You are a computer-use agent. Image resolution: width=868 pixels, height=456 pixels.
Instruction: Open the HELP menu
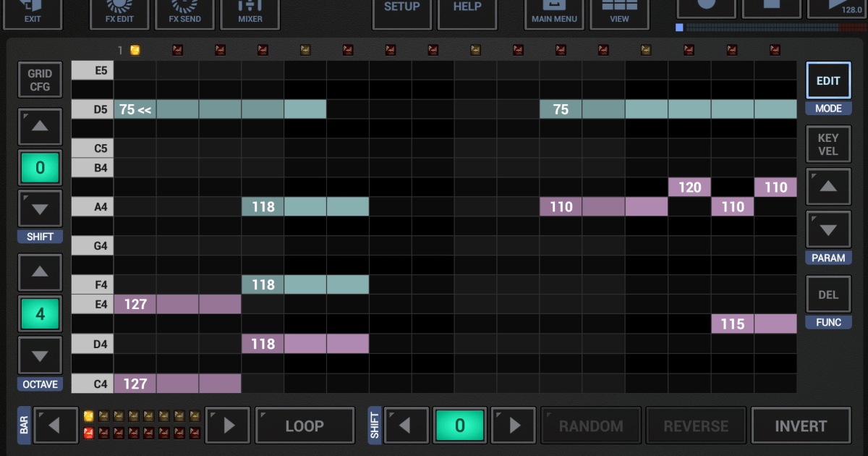[x=467, y=13]
